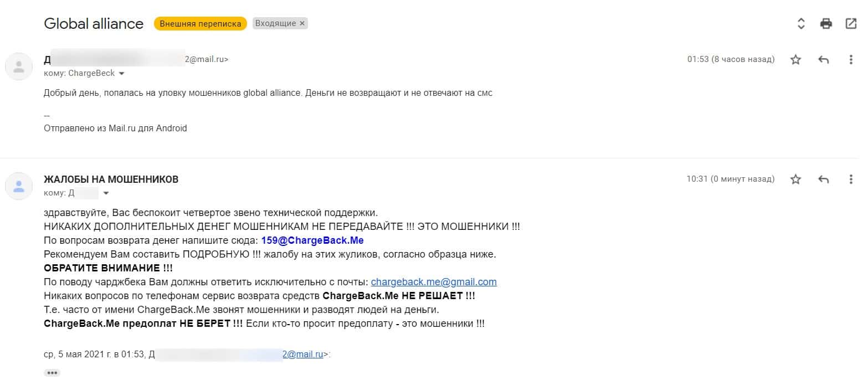Reply to the 01:53 message
The image size is (868, 380).
coord(823,59)
